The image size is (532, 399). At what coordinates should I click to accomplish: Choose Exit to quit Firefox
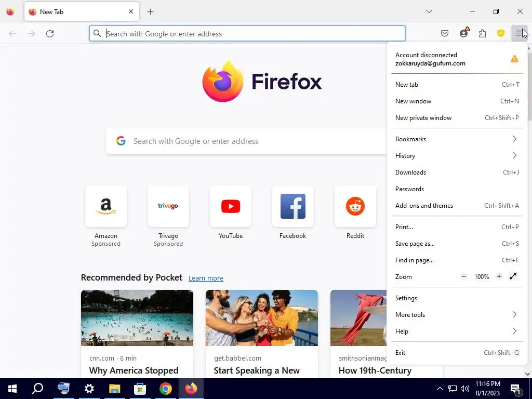pos(457,353)
